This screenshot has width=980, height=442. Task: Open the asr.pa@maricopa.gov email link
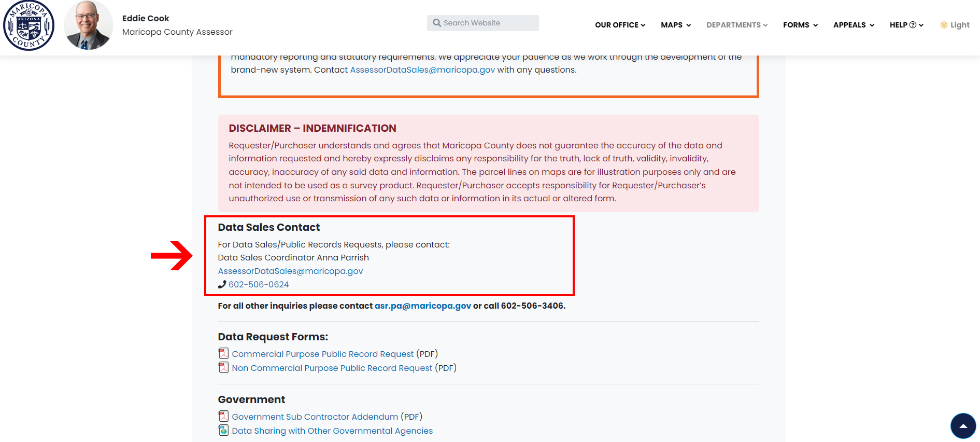[422, 306]
